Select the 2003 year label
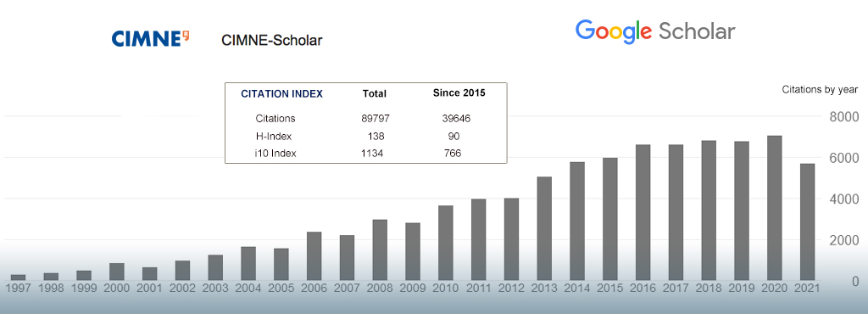The height and width of the screenshot is (314, 868). (215, 288)
